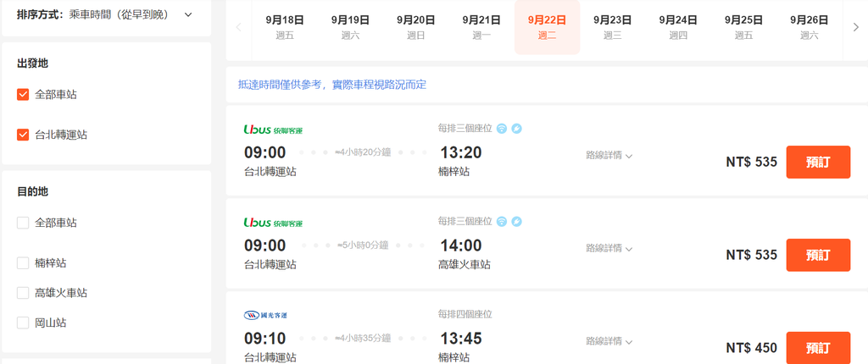Show later dates with the right arrow
This screenshot has width=868, height=364.
pos(855,27)
